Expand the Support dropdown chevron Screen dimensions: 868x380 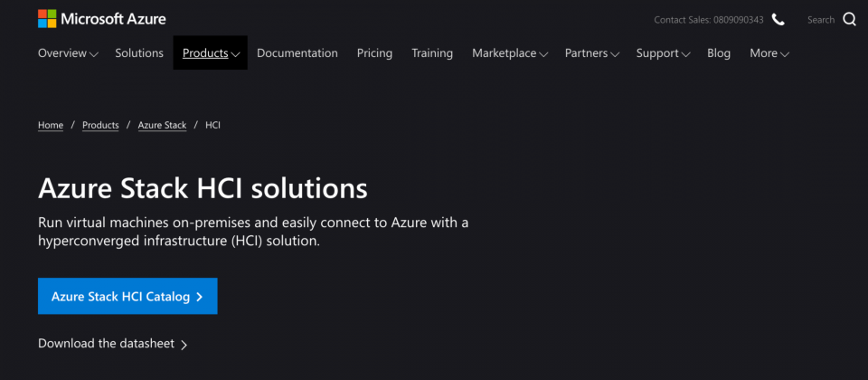tap(686, 54)
